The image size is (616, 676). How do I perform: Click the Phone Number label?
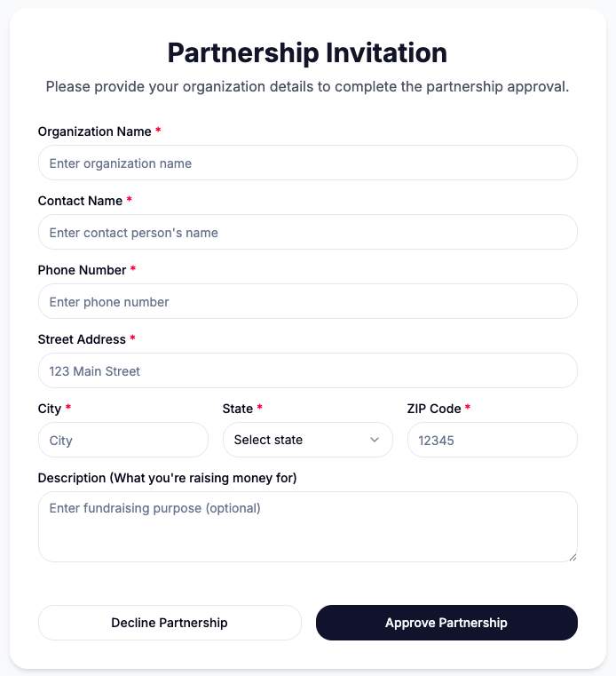pos(82,270)
